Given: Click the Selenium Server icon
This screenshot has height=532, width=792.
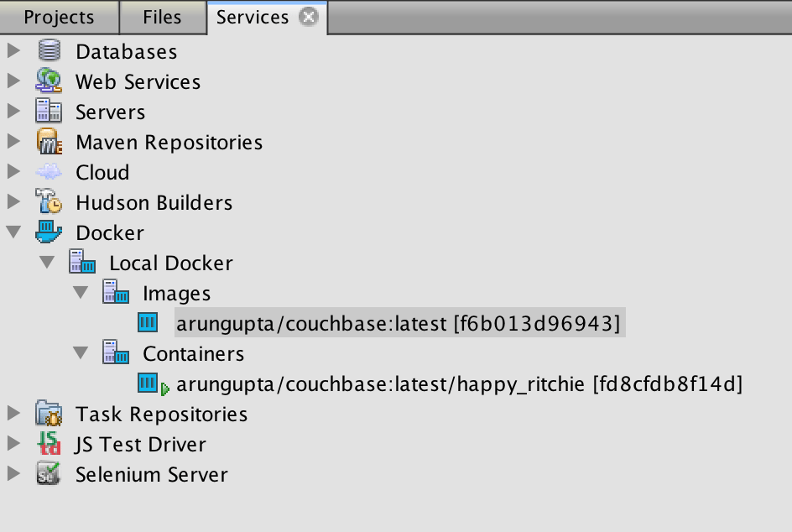Looking at the screenshot, I should [48, 474].
